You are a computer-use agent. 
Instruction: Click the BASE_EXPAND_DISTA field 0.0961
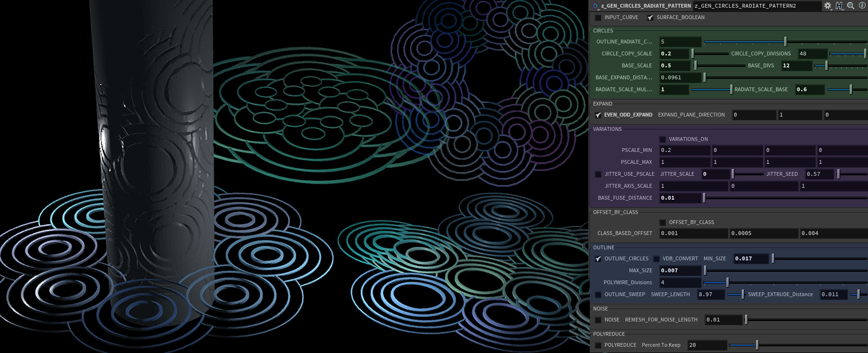pyautogui.click(x=680, y=78)
